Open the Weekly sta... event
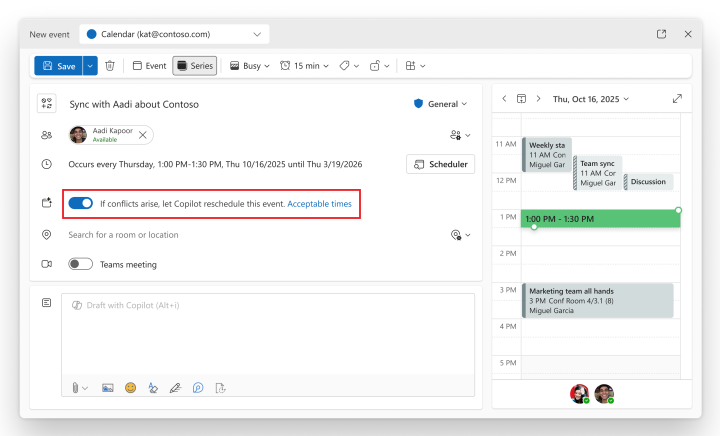Image resolution: width=720 pixels, height=436 pixels. point(547,155)
